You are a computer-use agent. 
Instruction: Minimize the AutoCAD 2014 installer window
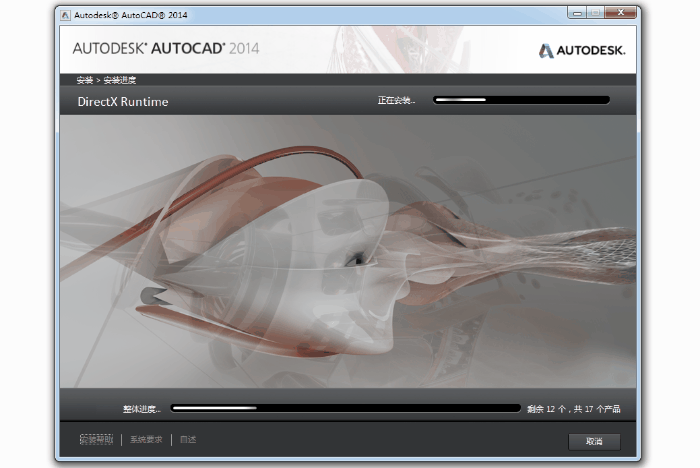[577, 13]
